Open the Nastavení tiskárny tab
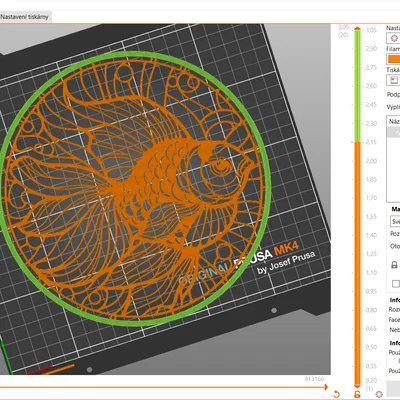 pos(25,17)
